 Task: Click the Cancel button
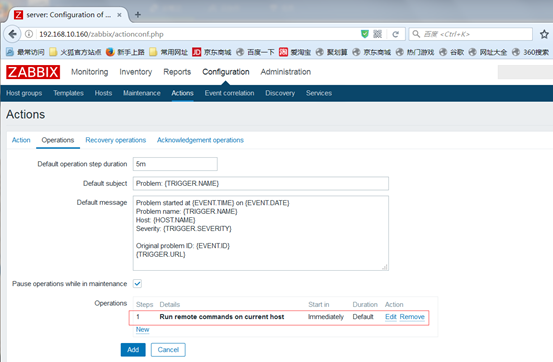(x=168, y=350)
